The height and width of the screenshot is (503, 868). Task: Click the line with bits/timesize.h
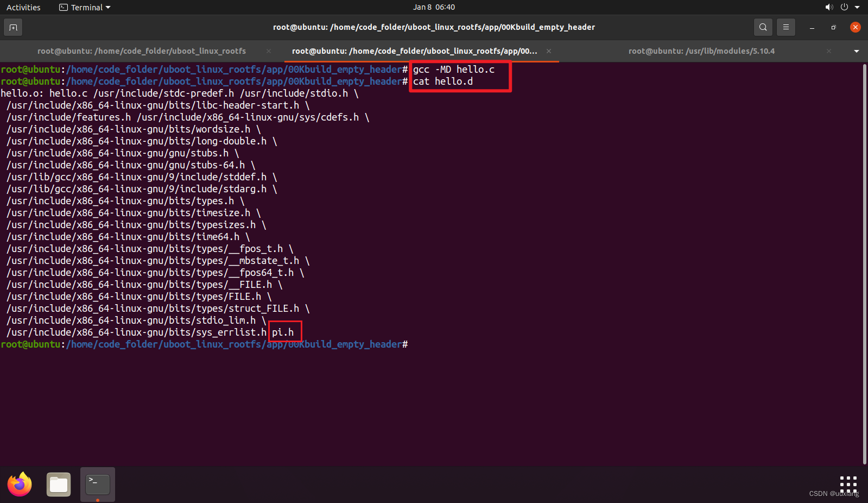pos(134,213)
